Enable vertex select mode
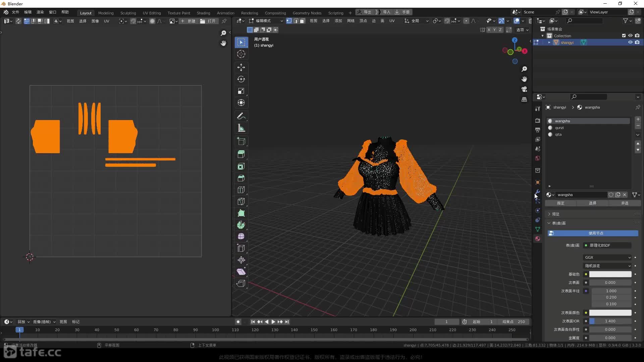This screenshot has height=362, width=644. tap(289, 21)
